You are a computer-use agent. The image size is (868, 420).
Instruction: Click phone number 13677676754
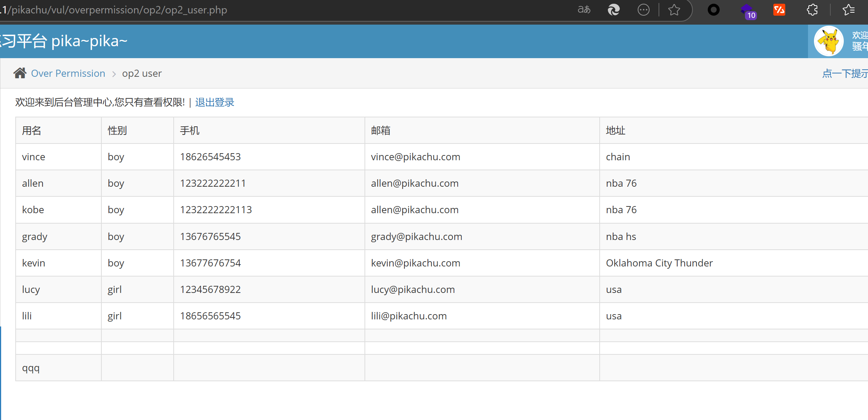pos(211,263)
